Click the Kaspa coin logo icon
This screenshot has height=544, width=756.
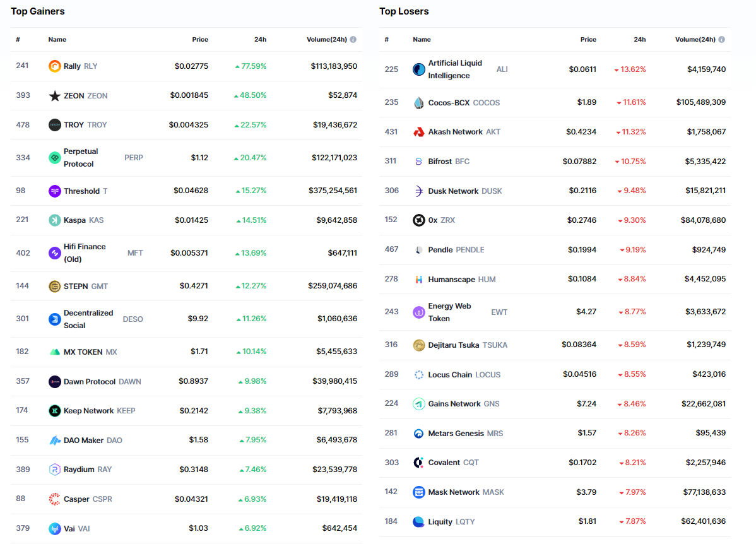click(x=55, y=220)
